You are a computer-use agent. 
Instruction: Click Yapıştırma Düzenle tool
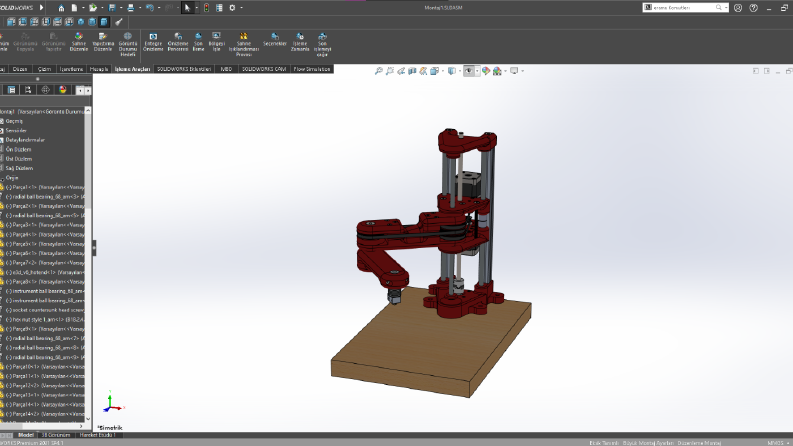103,41
